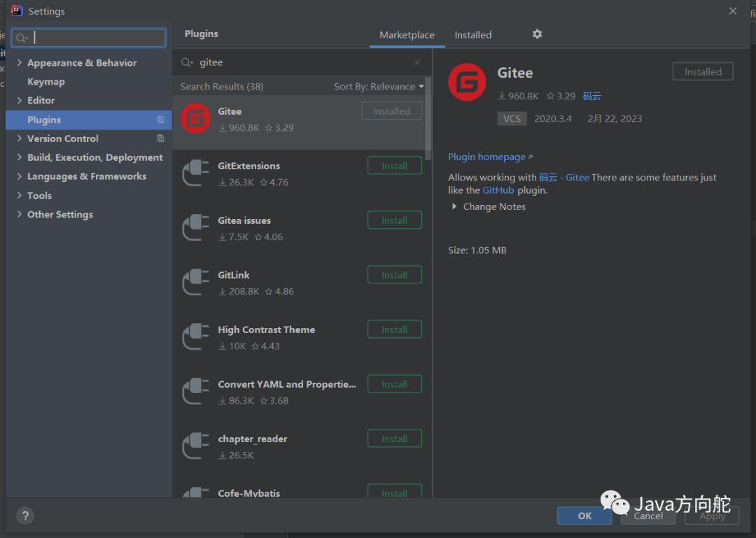Viewport: 756px width, 538px height.
Task: Click OK to confirm settings
Action: [x=584, y=516]
